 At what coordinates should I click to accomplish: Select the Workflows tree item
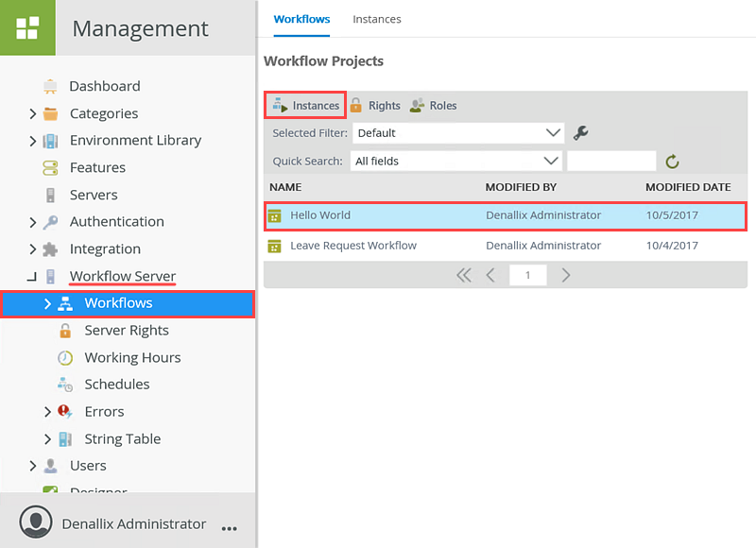128,303
